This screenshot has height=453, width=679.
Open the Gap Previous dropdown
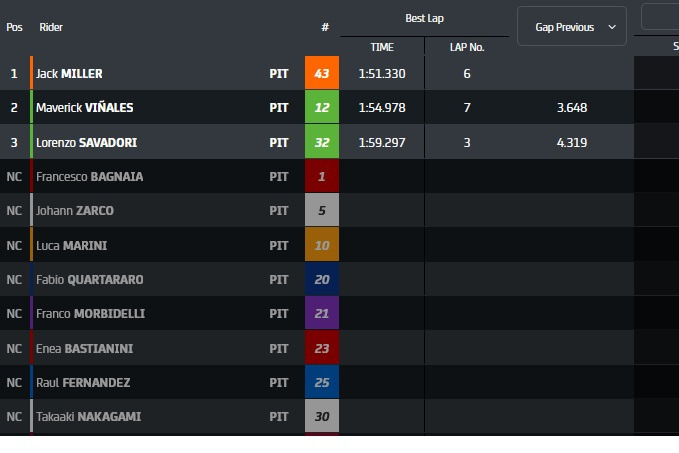coord(572,26)
